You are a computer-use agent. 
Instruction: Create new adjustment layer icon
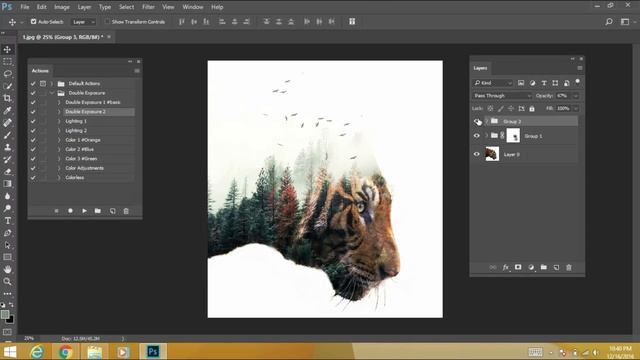(x=531, y=267)
